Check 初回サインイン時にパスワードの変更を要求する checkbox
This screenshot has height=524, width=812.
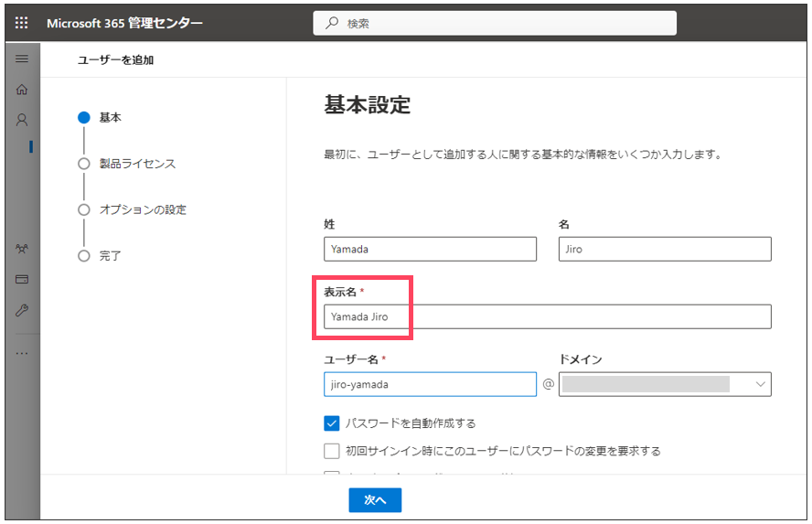331,451
